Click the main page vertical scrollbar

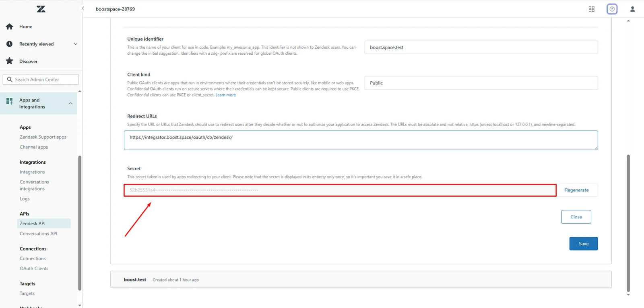pos(628,223)
